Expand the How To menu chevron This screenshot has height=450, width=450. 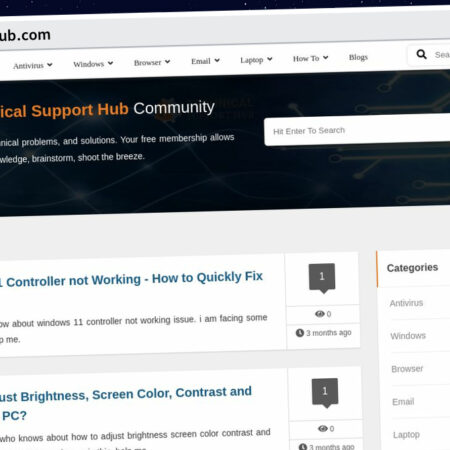coord(326,58)
